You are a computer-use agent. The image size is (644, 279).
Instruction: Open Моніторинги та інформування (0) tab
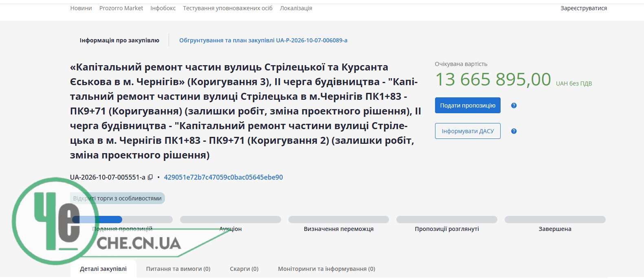tap(327, 269)
